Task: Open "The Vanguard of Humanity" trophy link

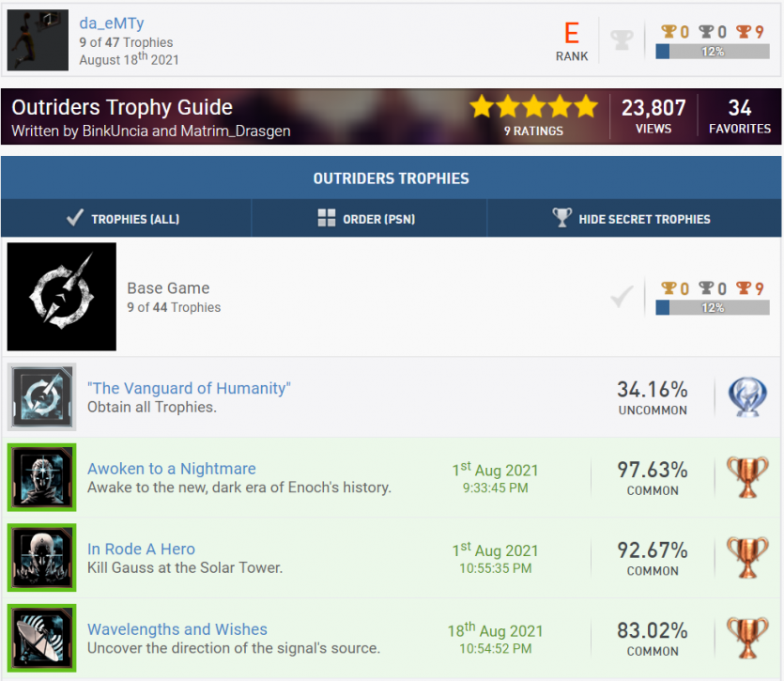Action: (x=189, y=388)
